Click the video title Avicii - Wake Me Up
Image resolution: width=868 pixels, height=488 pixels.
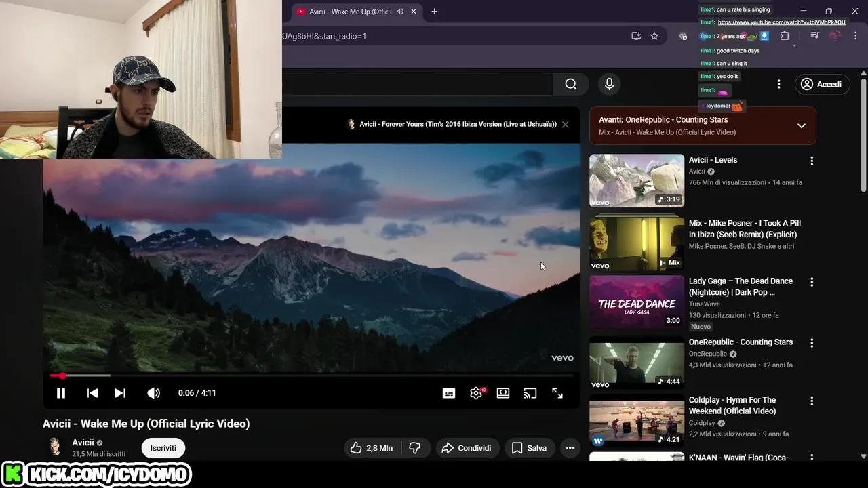pyautogui.click(x=146, y=424)
